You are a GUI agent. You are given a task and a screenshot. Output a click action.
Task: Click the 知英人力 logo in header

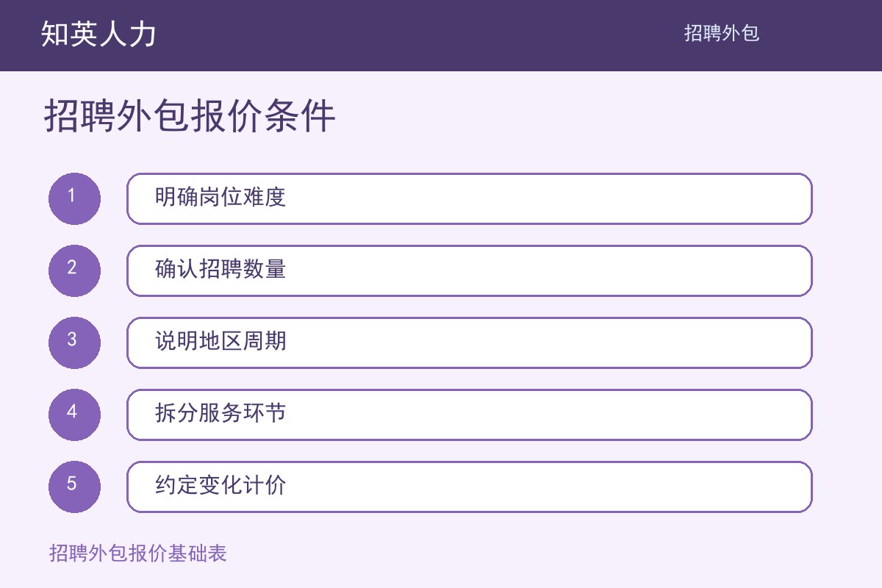click(x=98, y=34)
